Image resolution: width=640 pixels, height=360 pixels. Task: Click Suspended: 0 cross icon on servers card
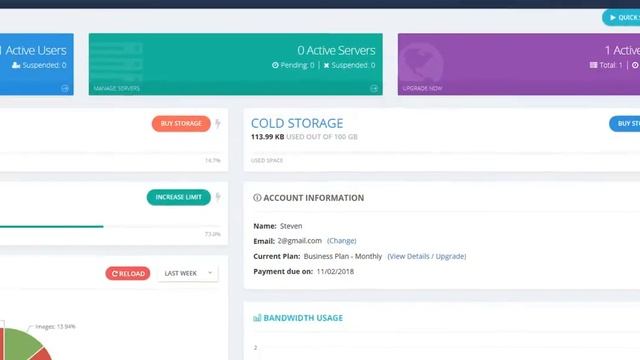[x=327, y=65]
